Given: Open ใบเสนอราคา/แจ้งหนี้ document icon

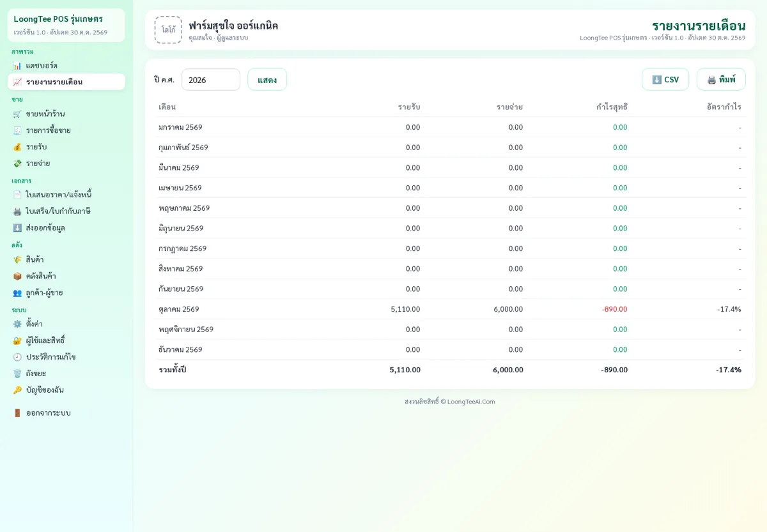Looking at the screenshot, I should pos(17,195).
